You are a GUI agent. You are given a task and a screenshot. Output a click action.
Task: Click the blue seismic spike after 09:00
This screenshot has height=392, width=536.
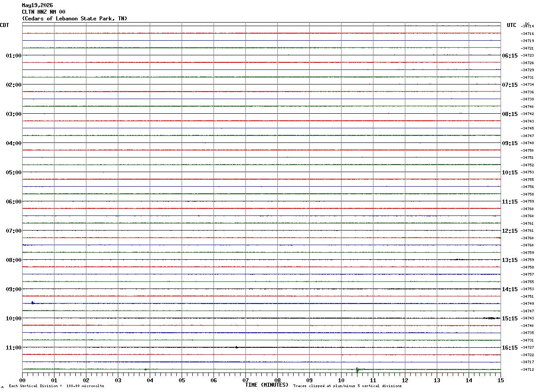tap(33, 303)
